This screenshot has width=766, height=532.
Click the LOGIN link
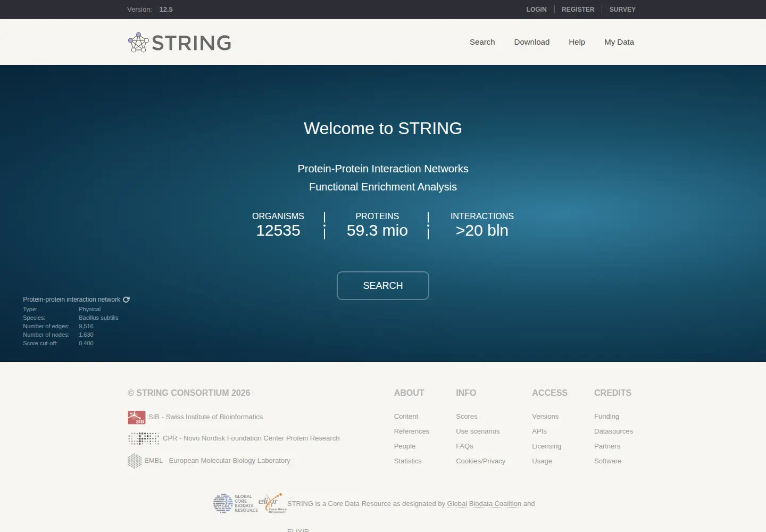(x=536, y=10)
